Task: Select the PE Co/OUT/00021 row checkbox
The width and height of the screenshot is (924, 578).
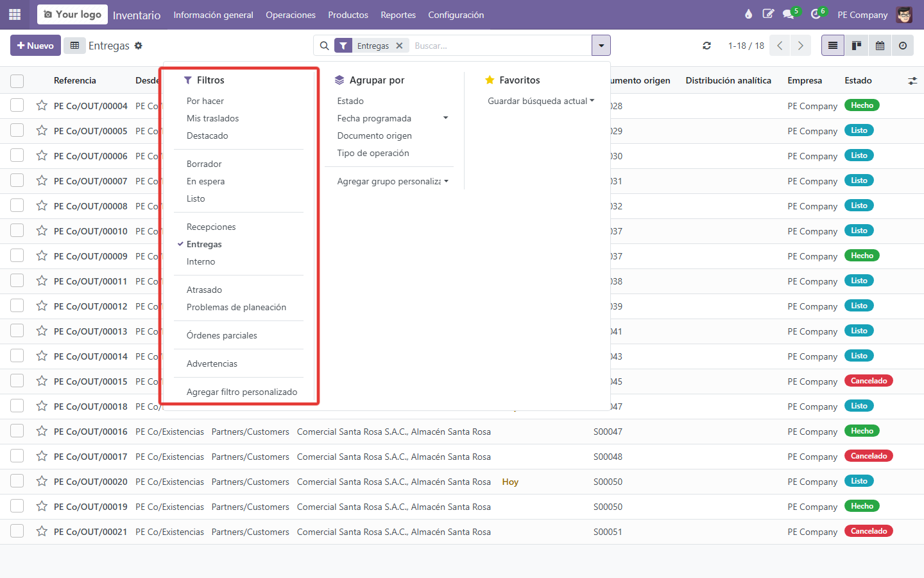Action: pyautogui.click(x=17, y=531)
